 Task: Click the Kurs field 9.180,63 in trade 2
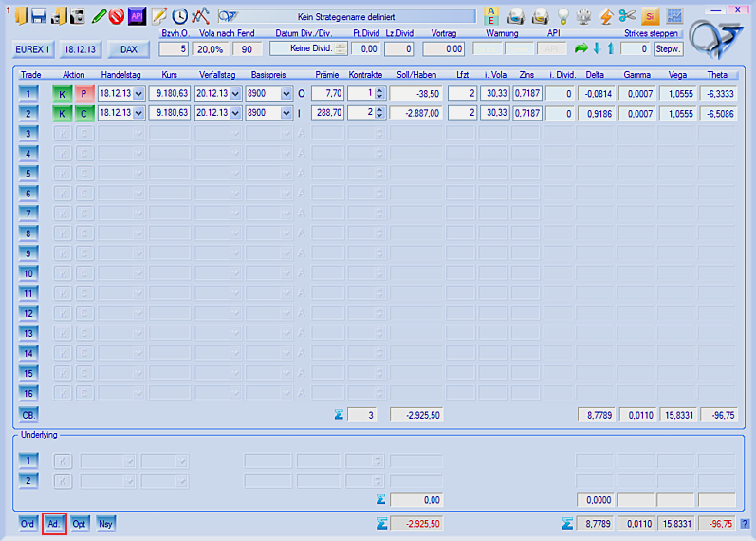pos(170,113)
